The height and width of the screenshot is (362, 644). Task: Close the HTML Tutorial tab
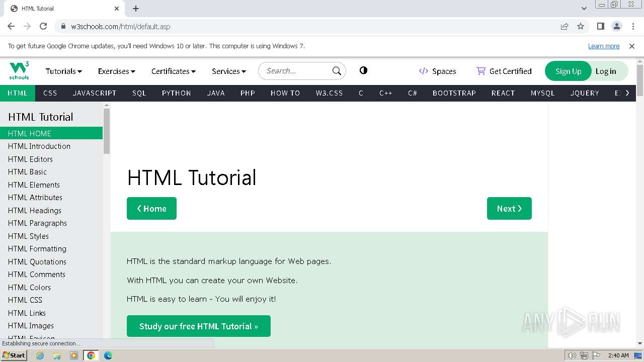tap(117, 9)
